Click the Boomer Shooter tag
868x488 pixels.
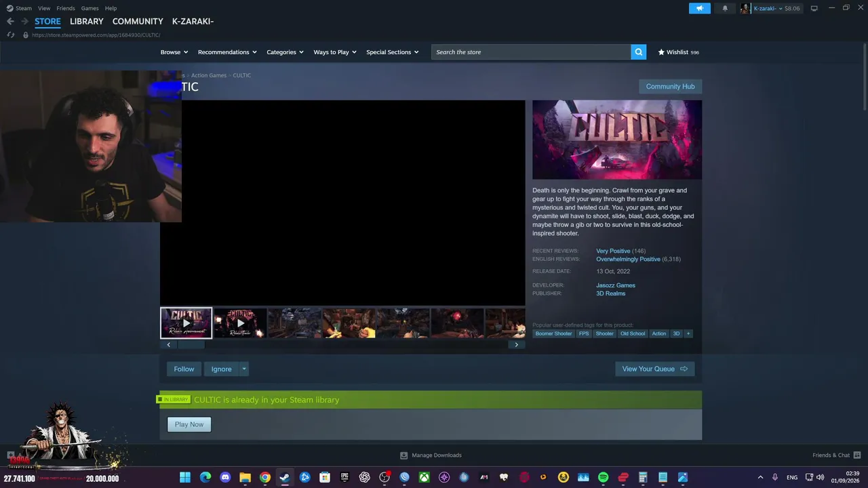pyautogui.click(x=553, y=333)
